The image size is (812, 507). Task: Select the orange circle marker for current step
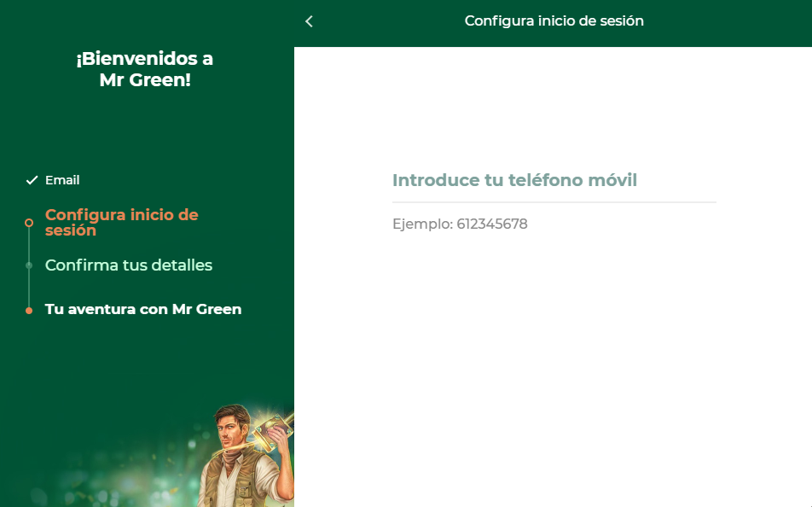click(x=29, y=223)
